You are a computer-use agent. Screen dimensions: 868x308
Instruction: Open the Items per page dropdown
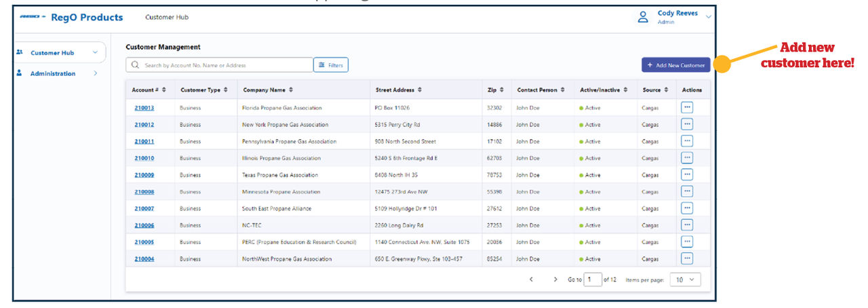[x=686, y=280]
